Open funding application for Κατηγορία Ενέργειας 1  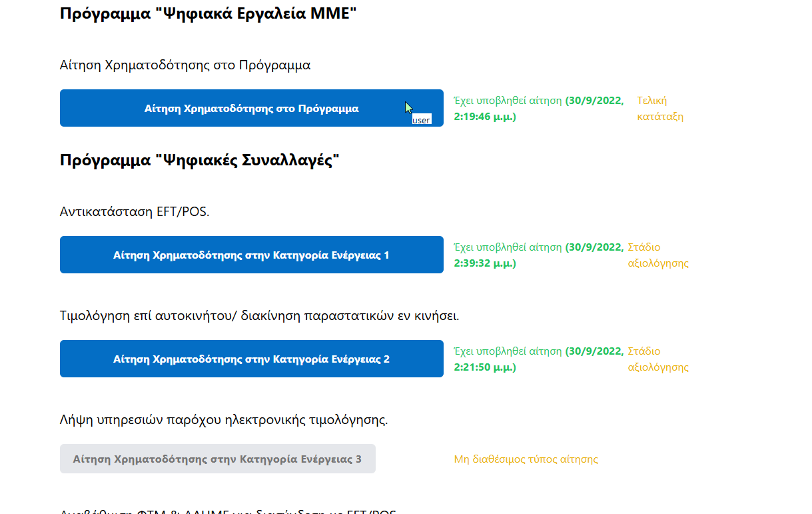pos(252,255)
